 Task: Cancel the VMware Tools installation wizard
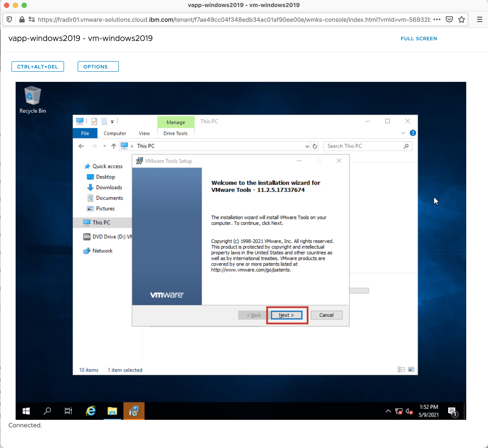(x=326, y=315)
